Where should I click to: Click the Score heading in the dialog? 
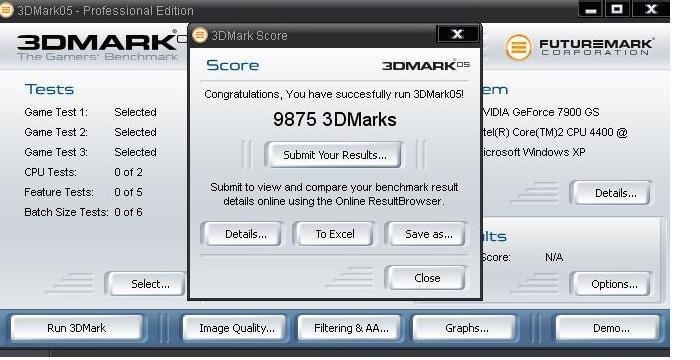point(233,65)
